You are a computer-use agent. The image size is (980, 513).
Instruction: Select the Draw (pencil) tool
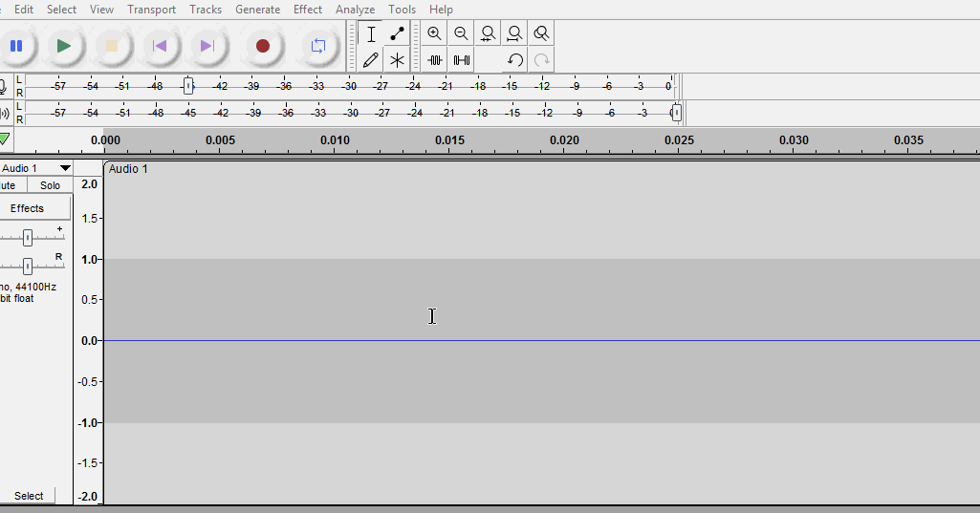click(371, 60)
